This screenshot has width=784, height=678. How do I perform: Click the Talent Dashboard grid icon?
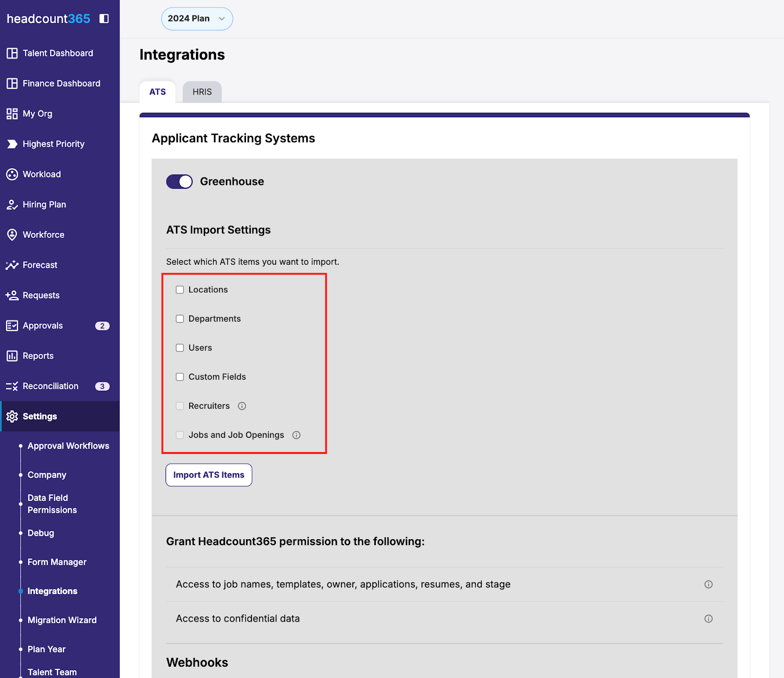click(12, 53)
